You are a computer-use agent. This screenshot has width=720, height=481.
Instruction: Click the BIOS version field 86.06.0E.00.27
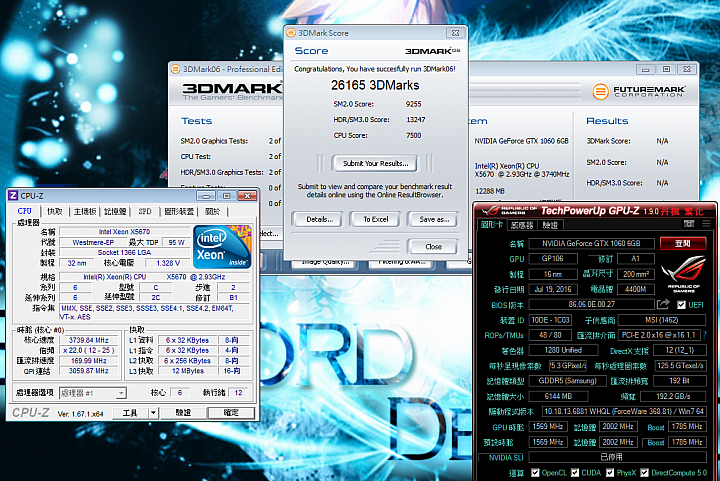click(x=591, y=304)
